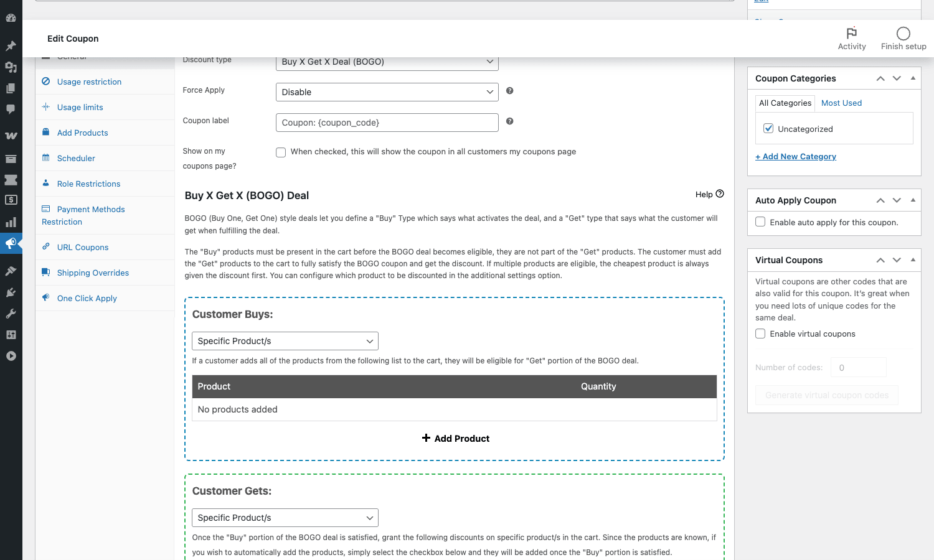Click the question mark icon next to Help
The width and height of the screenshot is (934, 560).
720,194
